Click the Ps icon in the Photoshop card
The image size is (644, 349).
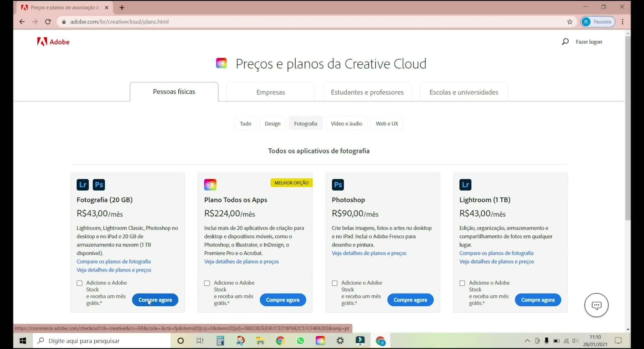tap(338, 185)
